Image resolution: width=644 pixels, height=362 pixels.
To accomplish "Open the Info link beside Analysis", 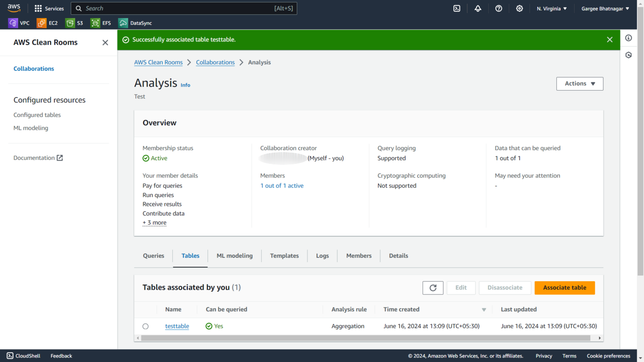I will 185,85.
